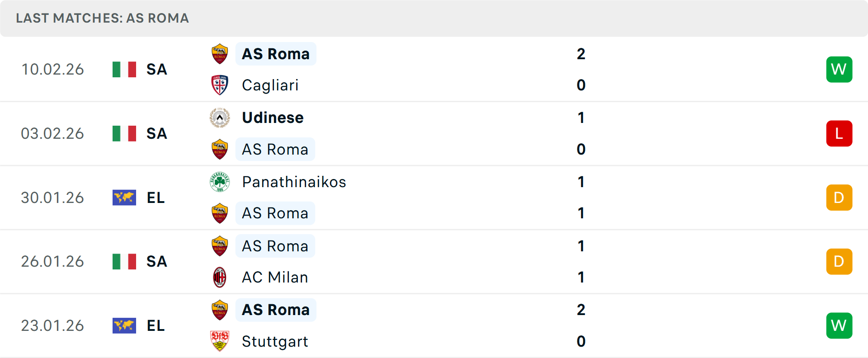868x358 pixels.
Task: Click the date 03.02.26
Action: click(52, 133)
